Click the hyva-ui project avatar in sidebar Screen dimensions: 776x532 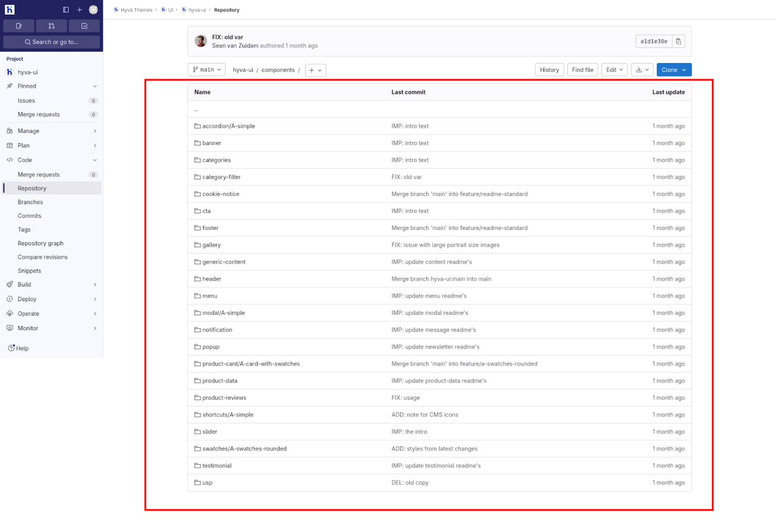[x=9, y=72]
